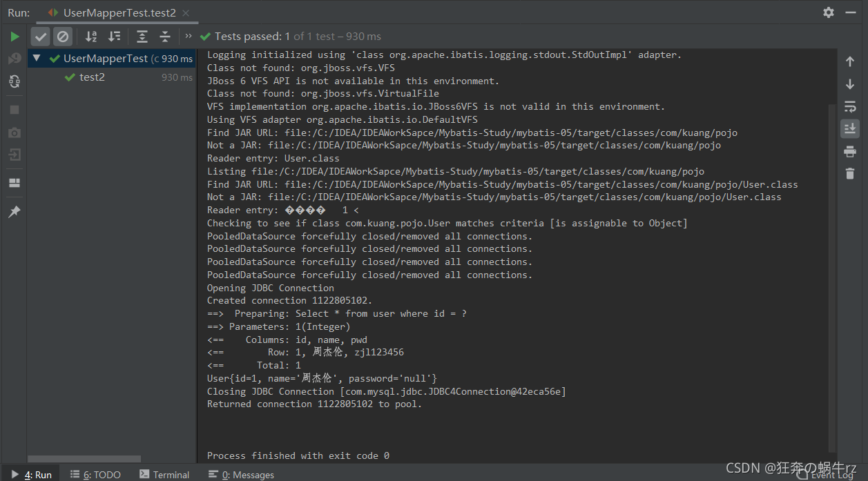Jump up the stack trace arrow
This screenshot has width=868, height=481.
(x=850, y=61)
